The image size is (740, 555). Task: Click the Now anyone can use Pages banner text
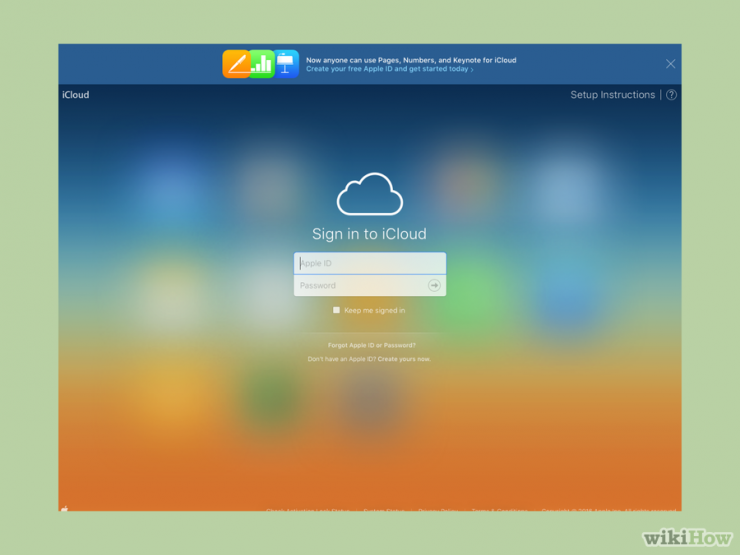point(411,60)
